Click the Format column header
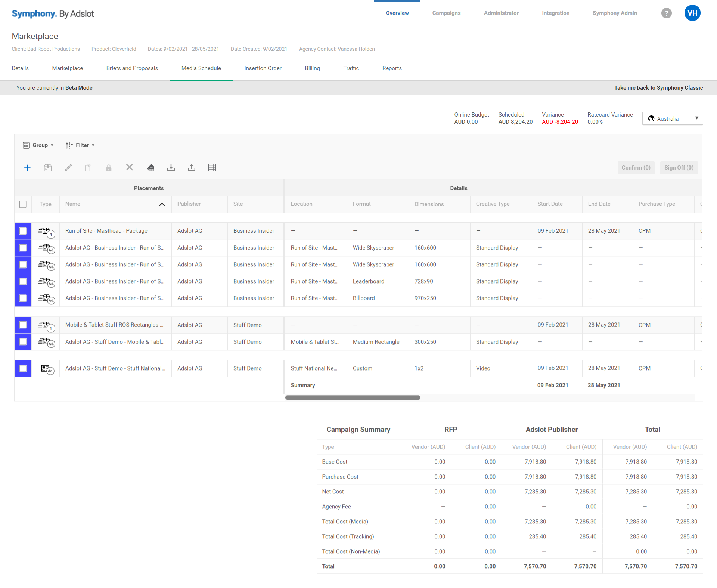717x588 pixels. pyautogui.click(x=361, y=204)
